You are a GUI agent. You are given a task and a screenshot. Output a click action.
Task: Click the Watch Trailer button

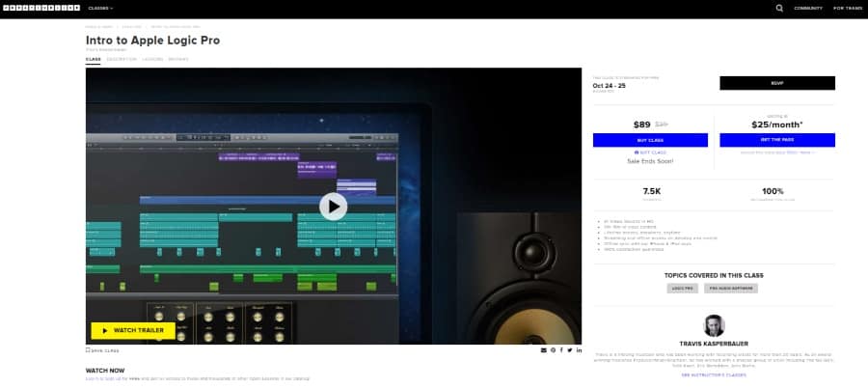pyautogui.click(x=133, y=330)
